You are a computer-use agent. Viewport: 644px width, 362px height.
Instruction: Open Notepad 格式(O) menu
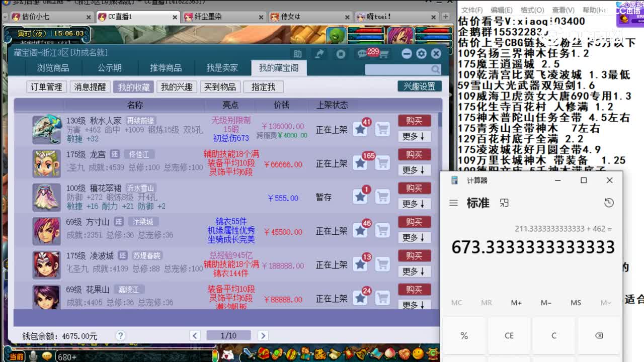point(532,10)
